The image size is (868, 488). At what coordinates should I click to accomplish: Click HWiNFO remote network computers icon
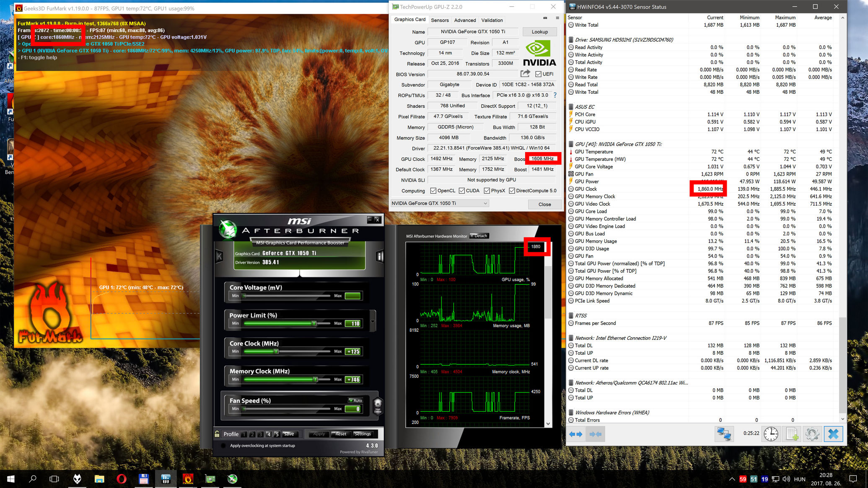pos(724,434)
